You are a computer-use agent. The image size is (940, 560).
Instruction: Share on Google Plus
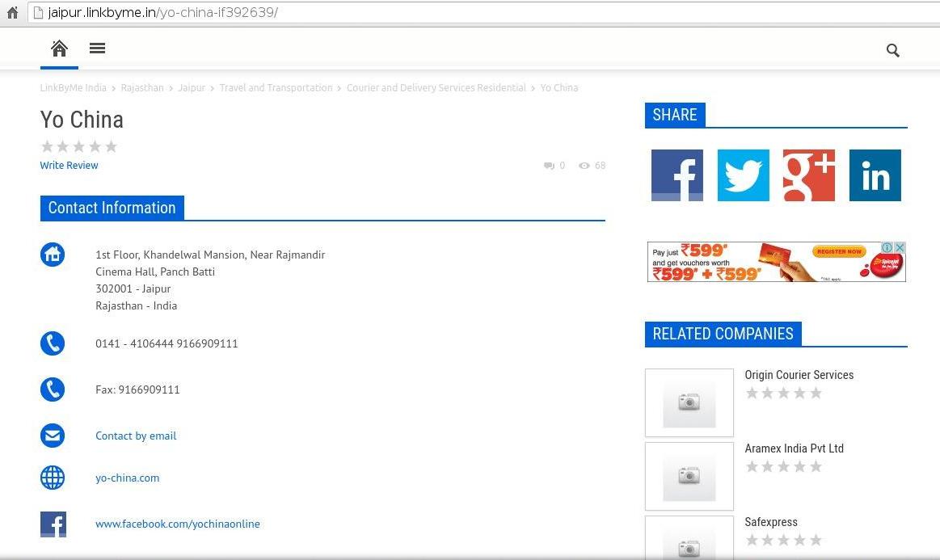[809, 175]
